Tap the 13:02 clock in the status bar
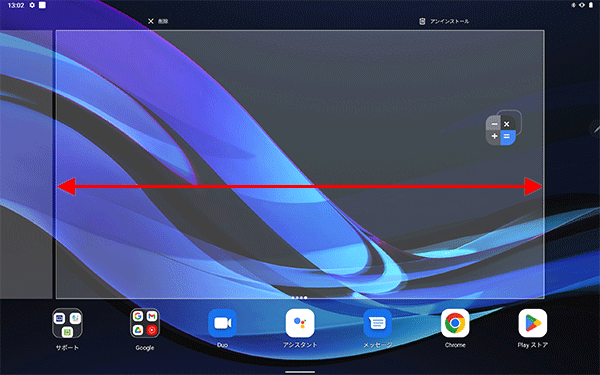The height and width of the screenshot is (375, 600). pyautogui.click(x=16, y=5)
